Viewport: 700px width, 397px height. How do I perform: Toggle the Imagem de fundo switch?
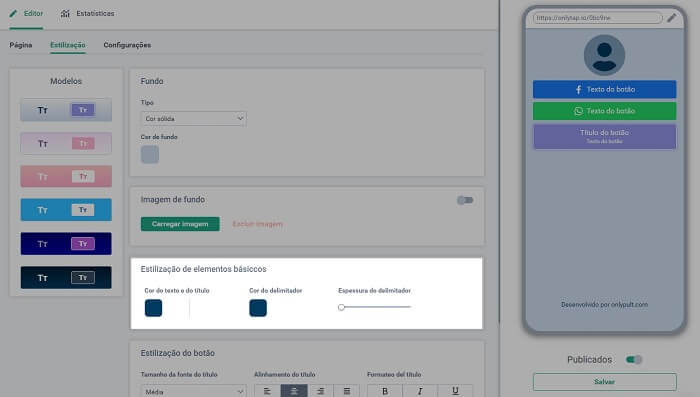click(x=465, y=200)
